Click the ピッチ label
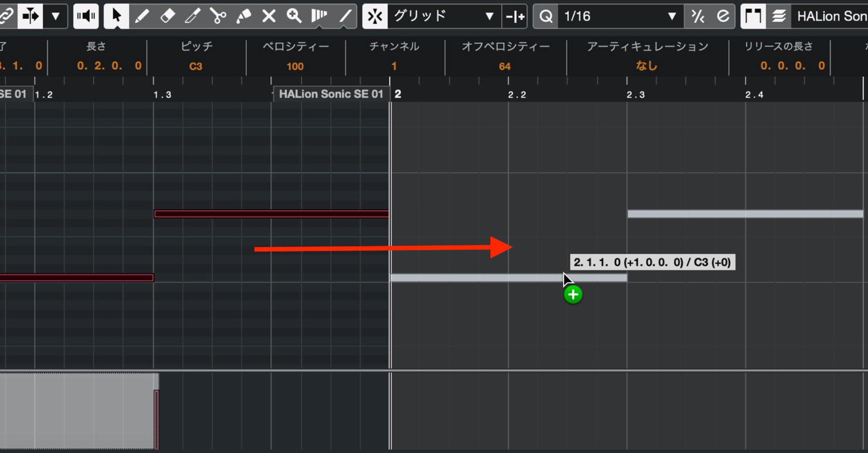This screenshot has height=453, width=868. click(196, 46)
